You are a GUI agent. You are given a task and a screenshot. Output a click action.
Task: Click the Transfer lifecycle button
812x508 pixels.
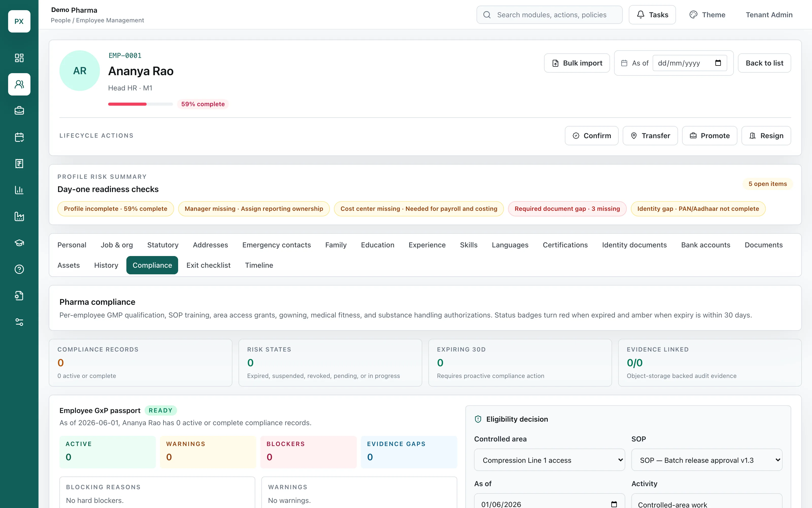[650, 135]
